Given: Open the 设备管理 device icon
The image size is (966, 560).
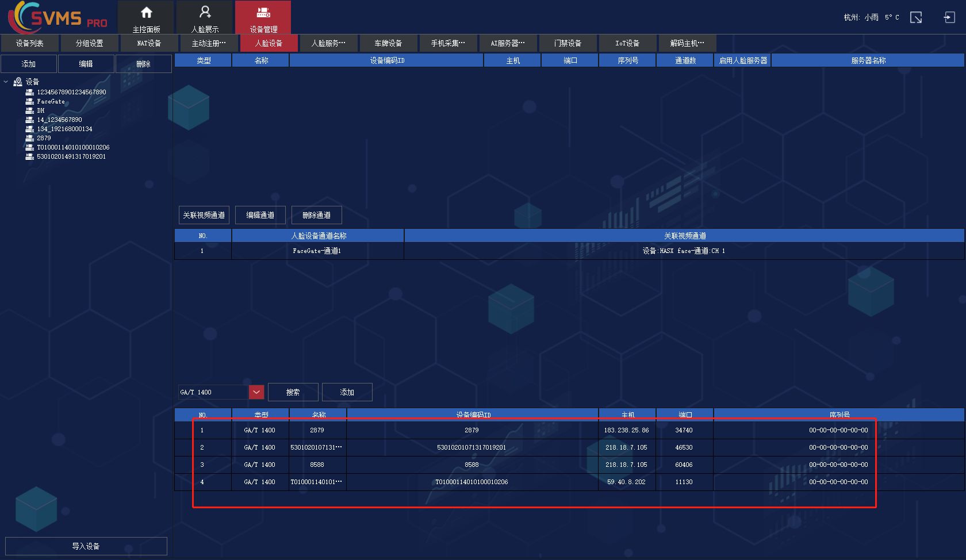Looking at the screenshot, I should coord(263,13).
